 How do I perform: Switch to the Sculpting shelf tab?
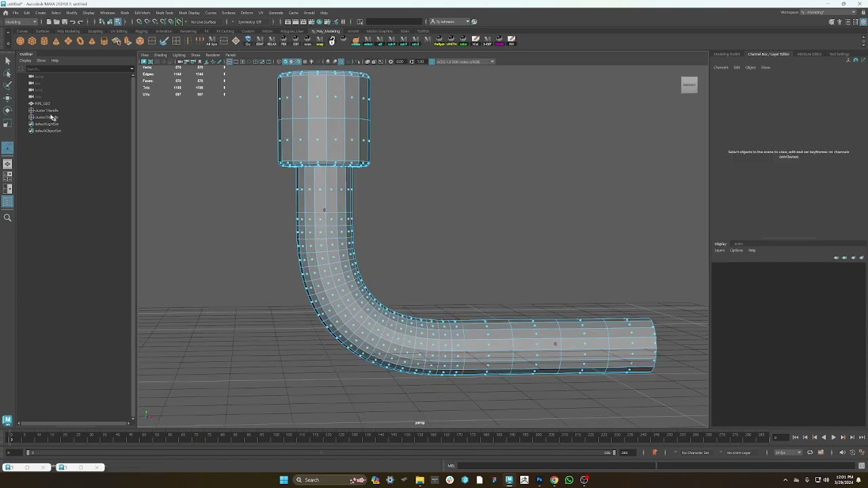click(95, 31)
